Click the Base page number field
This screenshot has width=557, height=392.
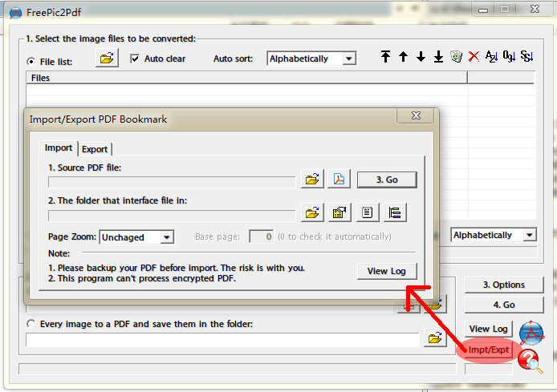coord(262,236)
